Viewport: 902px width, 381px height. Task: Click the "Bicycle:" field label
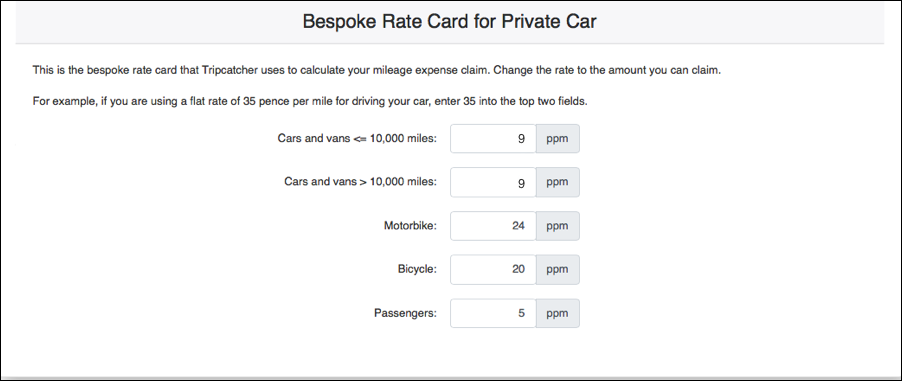pyautogui.click(x=417, y=269)
